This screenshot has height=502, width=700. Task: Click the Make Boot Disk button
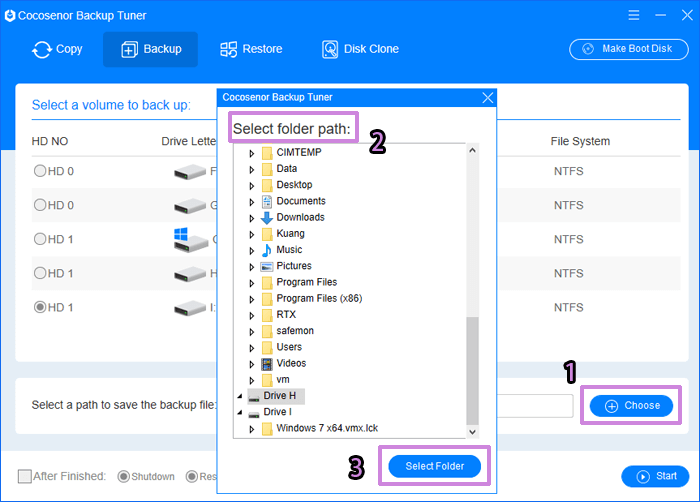(629, 49)
